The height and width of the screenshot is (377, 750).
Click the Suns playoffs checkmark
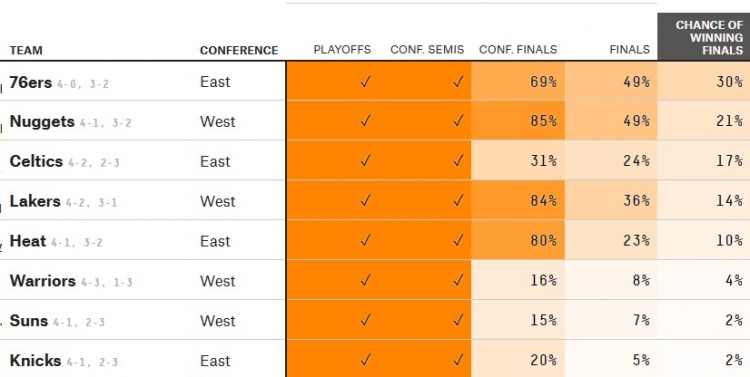tap(365, 321)
